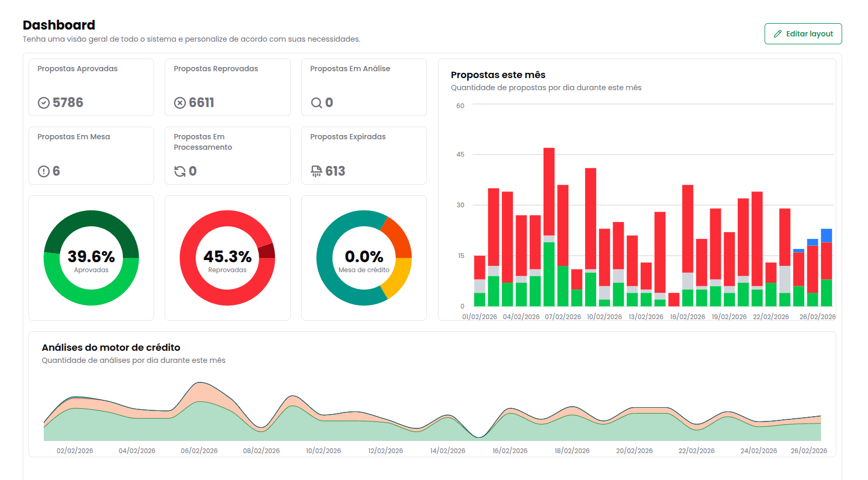
Task: Click the Editar layout button
Action: coord(803,34)
